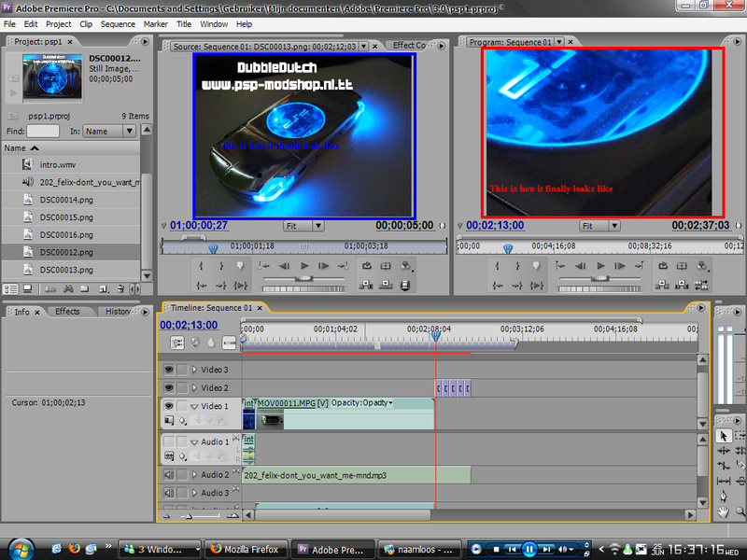Click the Overlay button in Source monitor
Viewport: 747px width, 560px height.
[386, 285]
